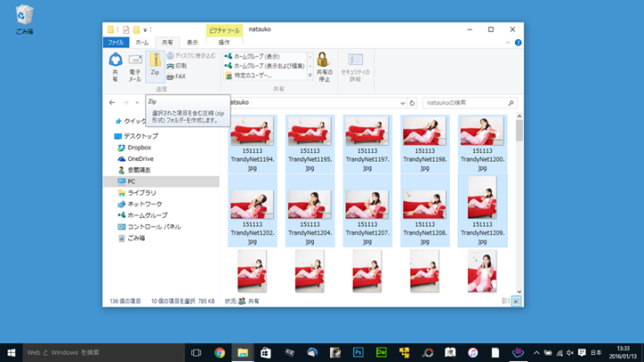644x362 pixels.
Task: Switch to large icons view in status bar
Action: [516, 301]
